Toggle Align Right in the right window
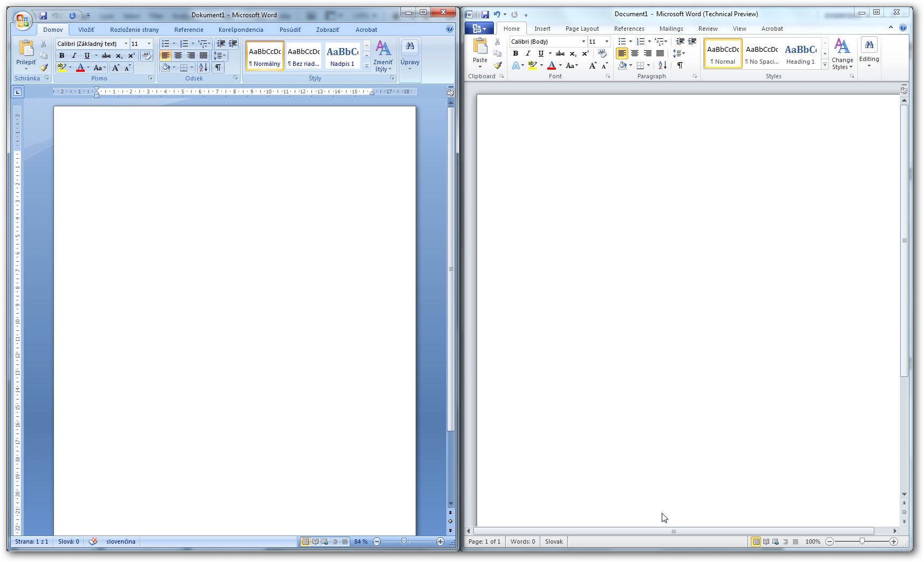This screenshot has width=924, height=562. (x=647, y=53)
